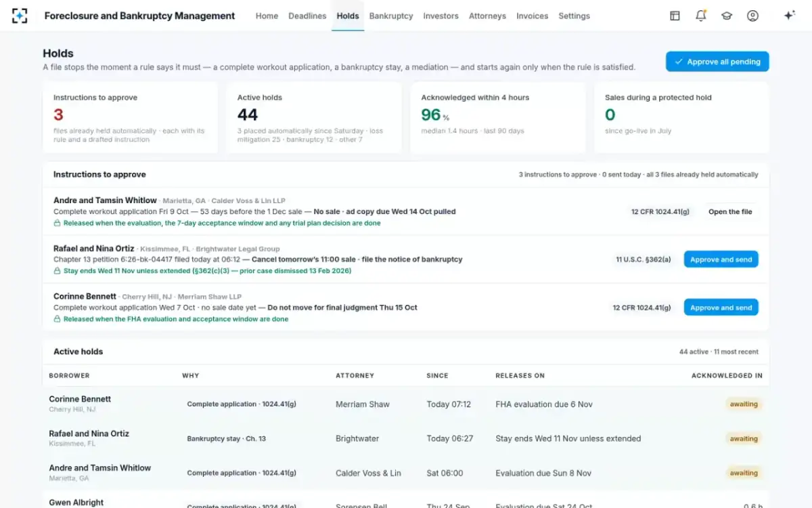This screenshot has height=508, width=812.
Task: Click the lock icon in the Whitlow instruction
Action: 57,223
